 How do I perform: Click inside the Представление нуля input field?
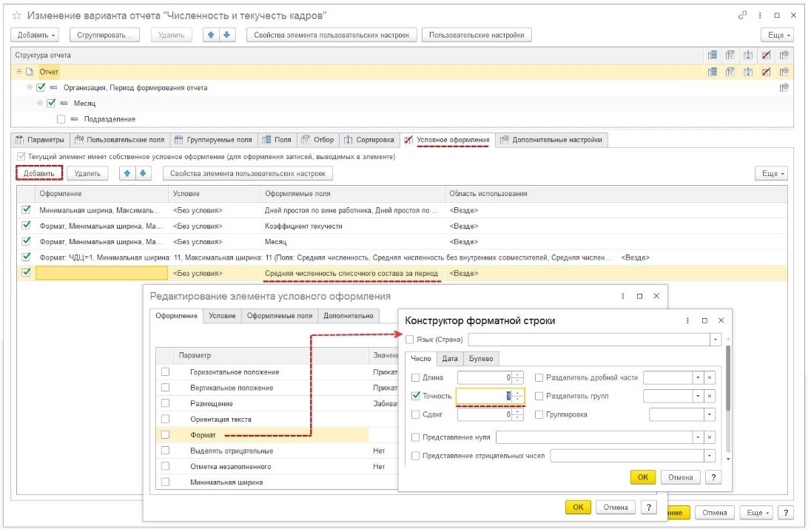tap(594, 437)
